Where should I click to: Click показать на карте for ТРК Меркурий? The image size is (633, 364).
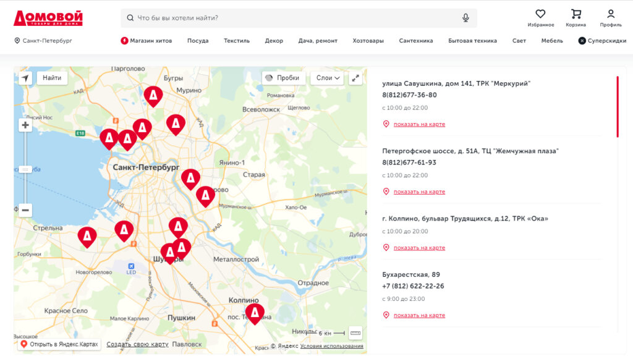tap(419, 123)
